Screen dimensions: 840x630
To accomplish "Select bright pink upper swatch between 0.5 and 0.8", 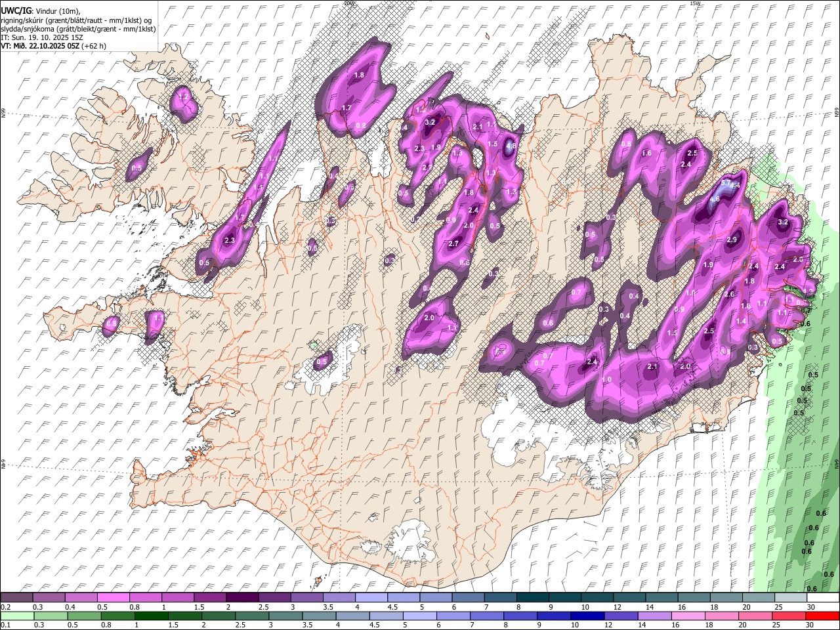I will [x=113, y=597].
